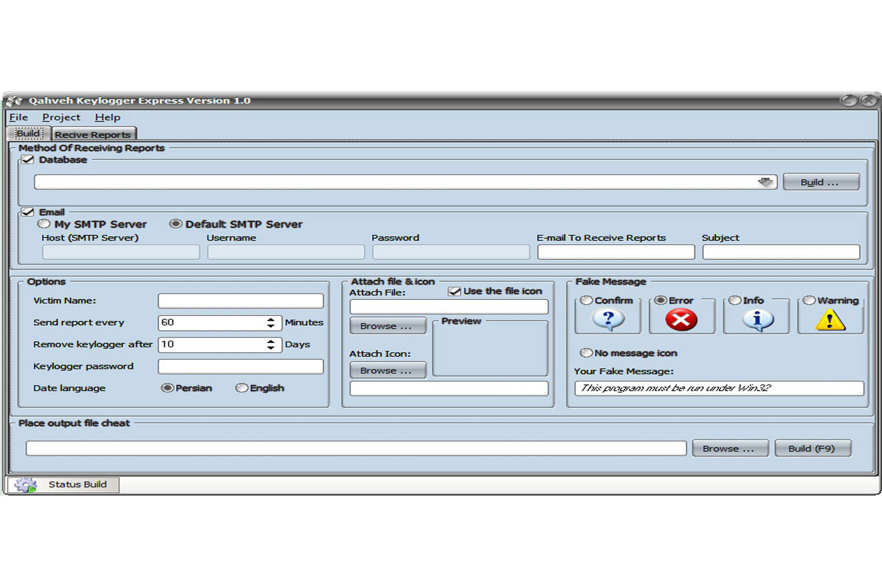Open the Project menu

[61, 118]
